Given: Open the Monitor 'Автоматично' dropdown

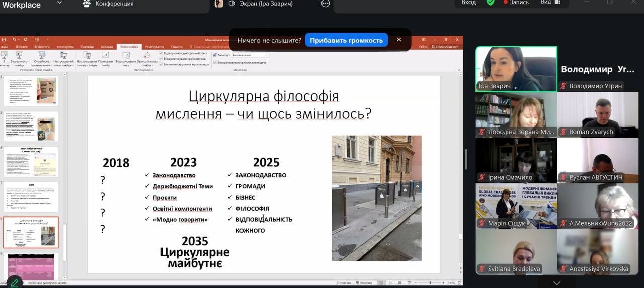Looking at the screenshot, I should [250, 55].
